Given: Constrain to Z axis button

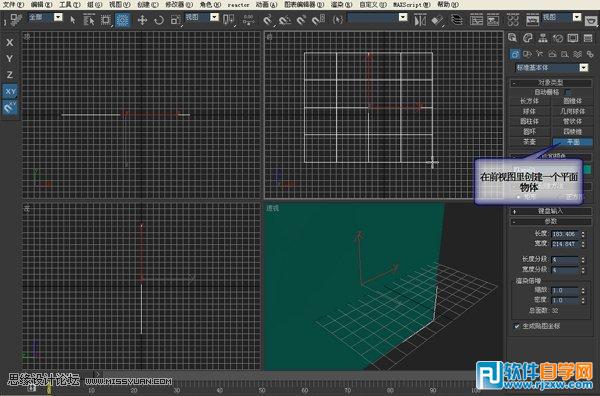Looking at the screenshot, I should pyautogui.click(x=10, y=75).
